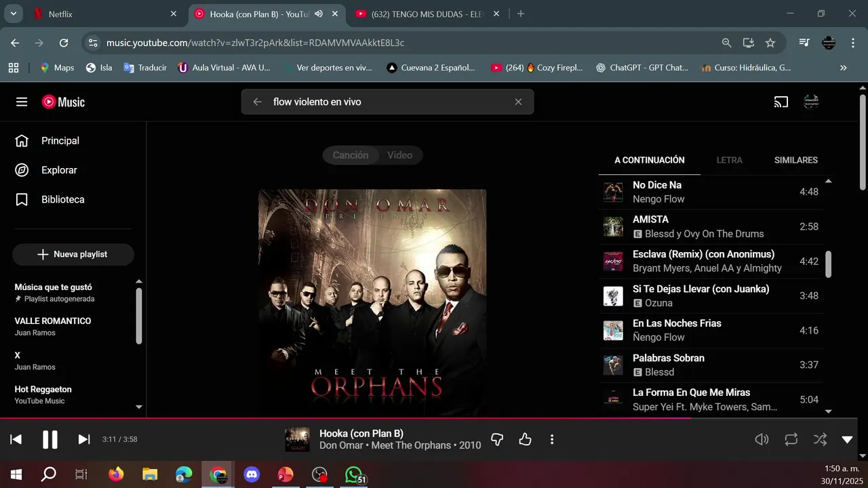Create a Nueva playlist
Image resolution: width=868 pixels, height=488 pixels.
coord(73,254)
